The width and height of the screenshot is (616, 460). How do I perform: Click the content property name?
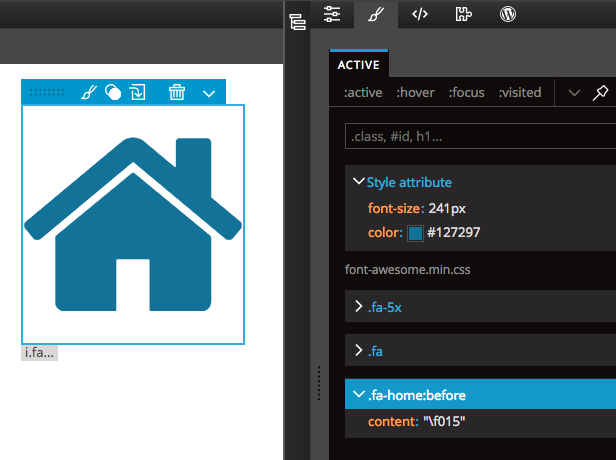tap(393, 422)
